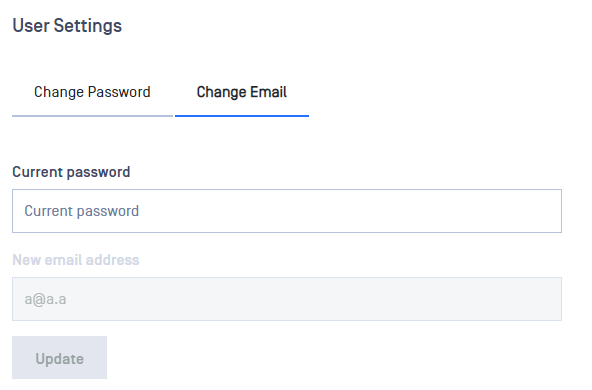Select the Change Email tab
This screenshot has width=592, height=390.
tap(242, 92)
